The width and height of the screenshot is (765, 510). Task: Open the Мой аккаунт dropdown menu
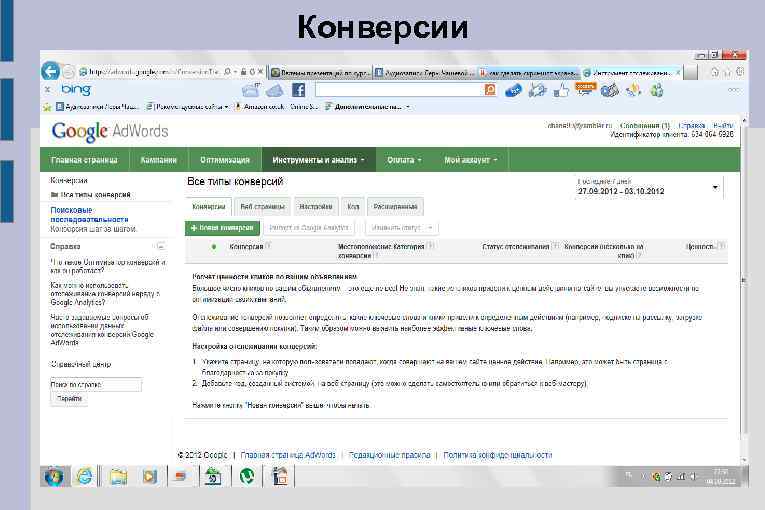tap(471, 160)
